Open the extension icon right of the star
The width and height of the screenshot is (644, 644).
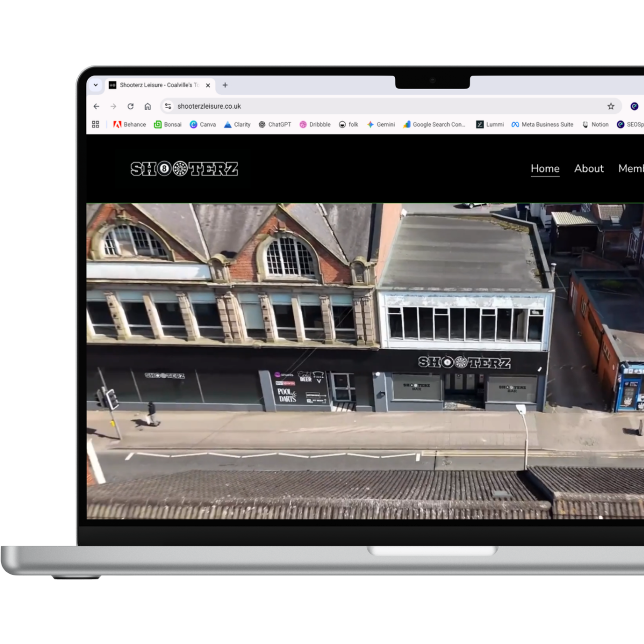[635, 106]
